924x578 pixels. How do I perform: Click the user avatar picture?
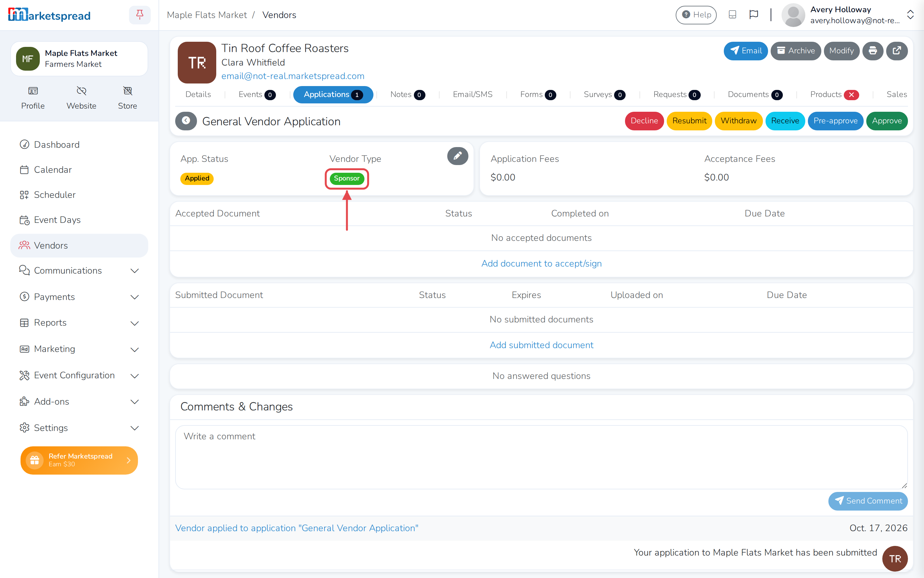coord(793,15)
